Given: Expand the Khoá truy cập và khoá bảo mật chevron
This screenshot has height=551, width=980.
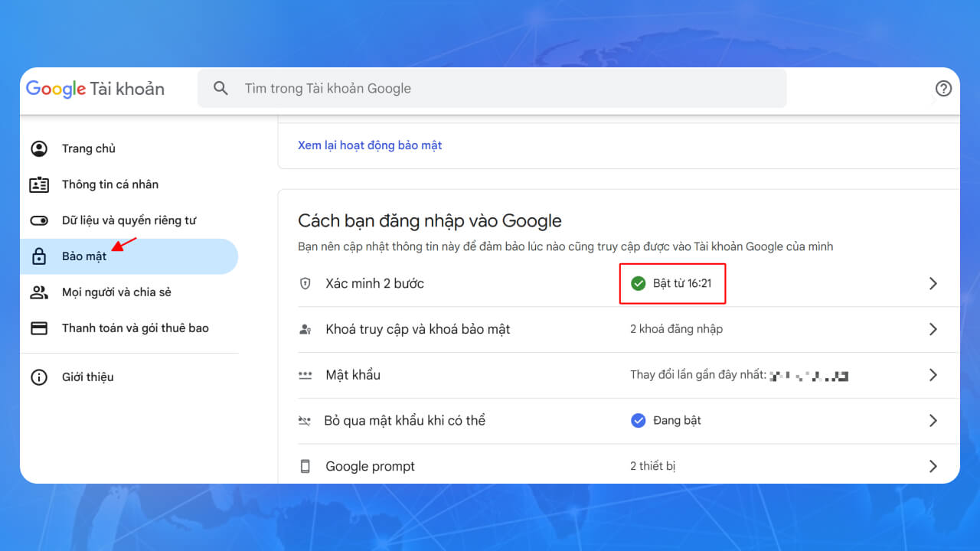Looking at the screenshot, I should pos(933,329).
